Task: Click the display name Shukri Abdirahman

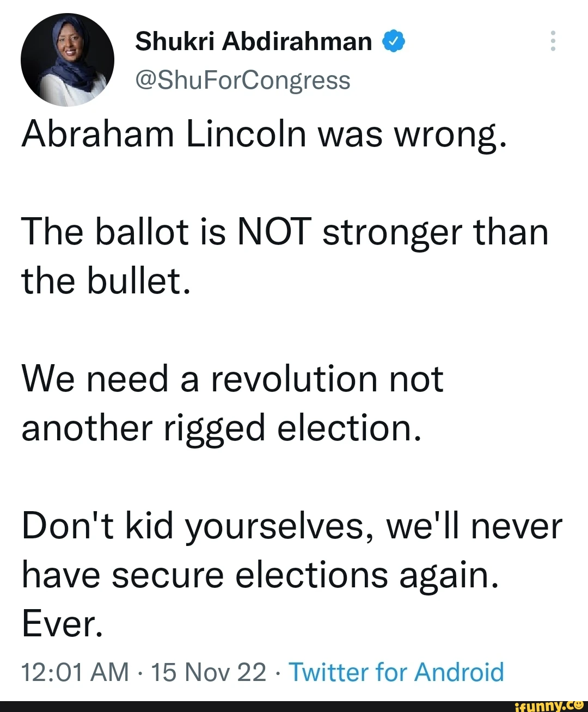Action: click(x=254, y=41)
